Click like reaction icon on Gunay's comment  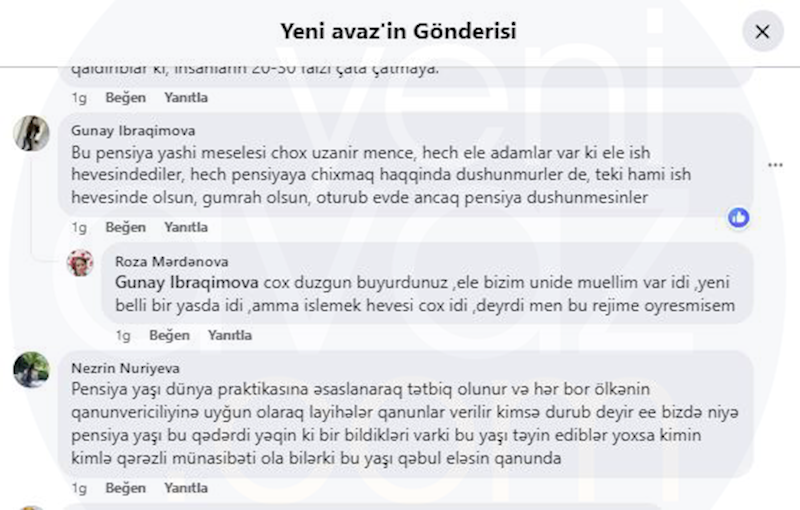pos(738,218)
